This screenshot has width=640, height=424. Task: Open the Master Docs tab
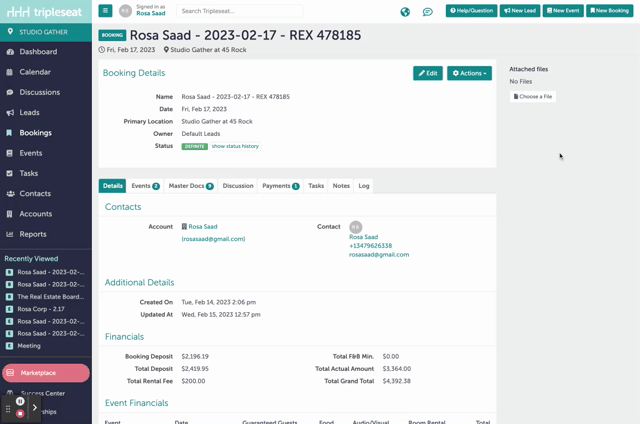pyautogui.click(x=190, y=186)
